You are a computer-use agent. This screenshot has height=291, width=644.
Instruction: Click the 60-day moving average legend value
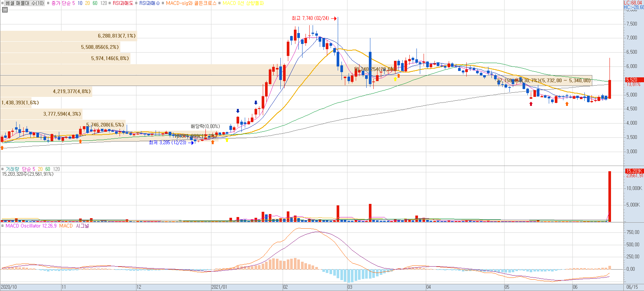(x=95, y=3)
